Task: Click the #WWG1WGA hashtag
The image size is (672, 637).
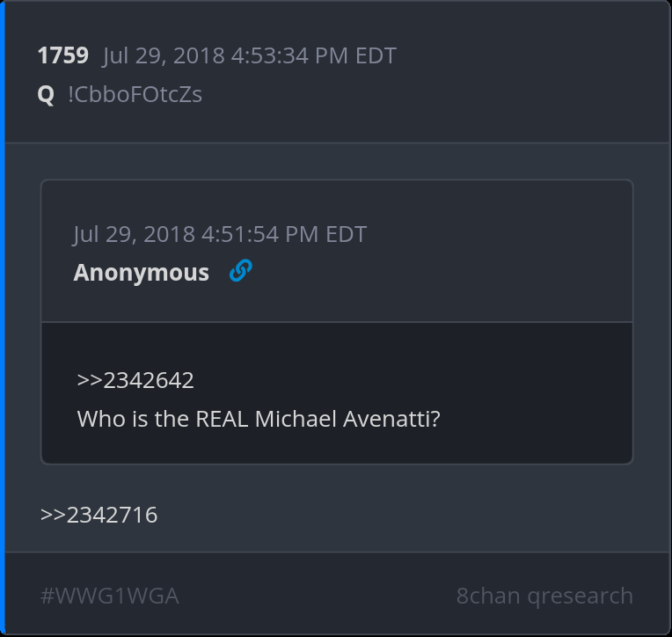Action: click(x=110, y=596)
